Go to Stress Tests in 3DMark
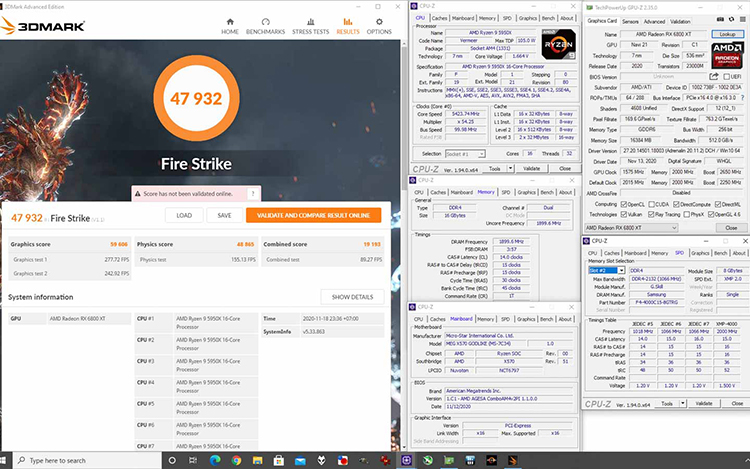The height and width of the screenshot is (469, 750). tap(310, 26)
